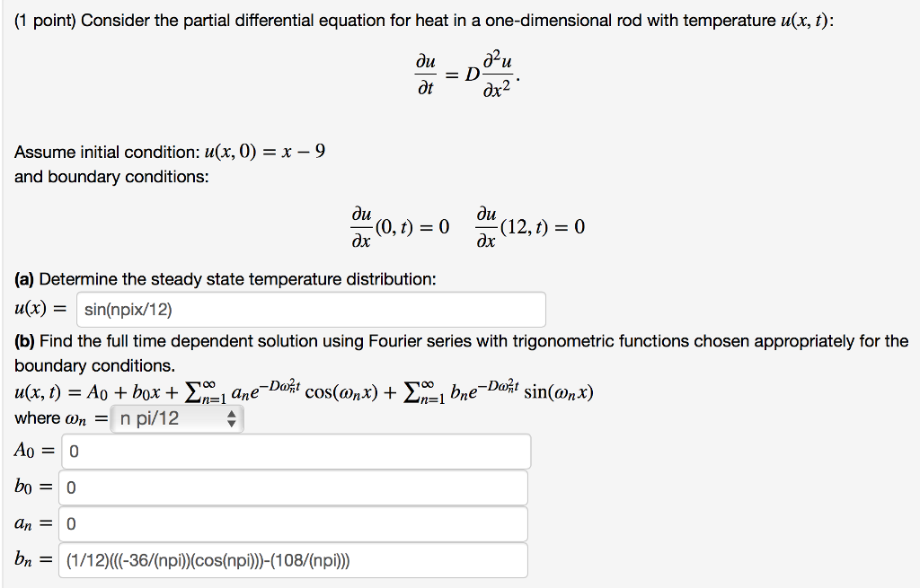Click the an answer field

coord(292,522)
